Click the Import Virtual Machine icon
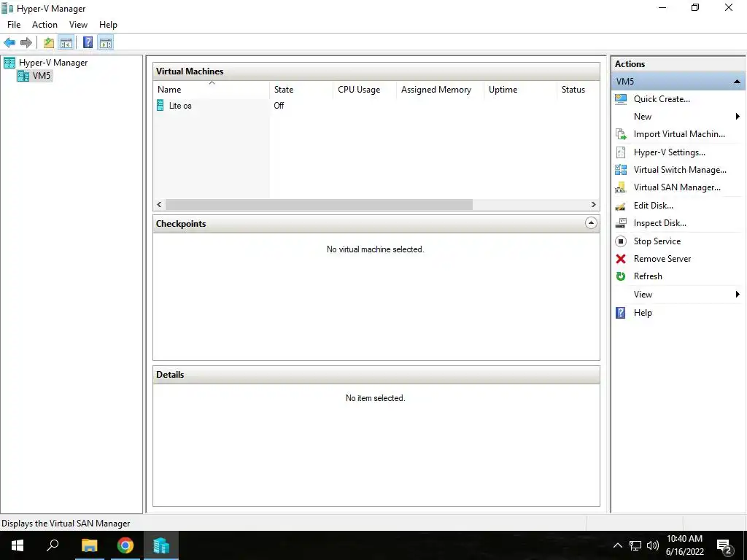747x560 pixels. click(x=621, y=134)
